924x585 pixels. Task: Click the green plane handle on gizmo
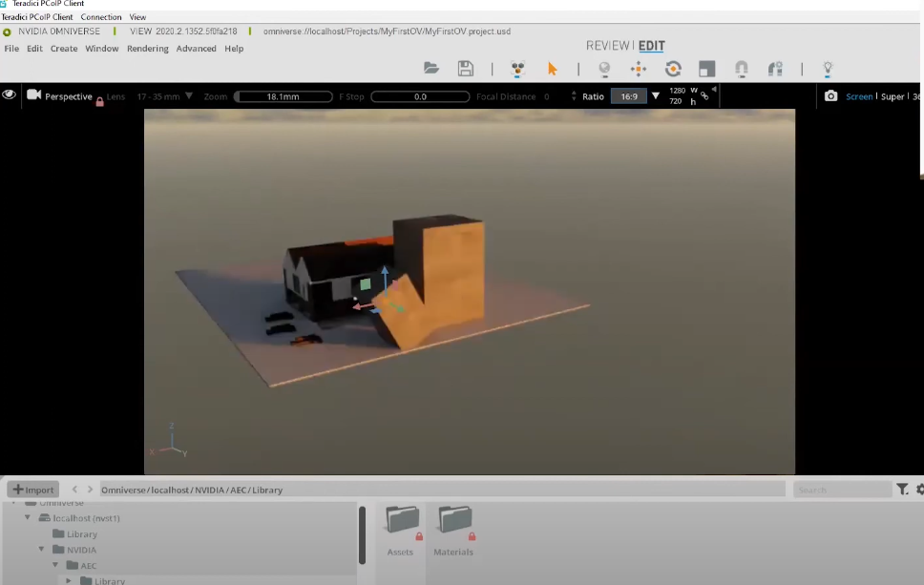(x=366, y=284)
